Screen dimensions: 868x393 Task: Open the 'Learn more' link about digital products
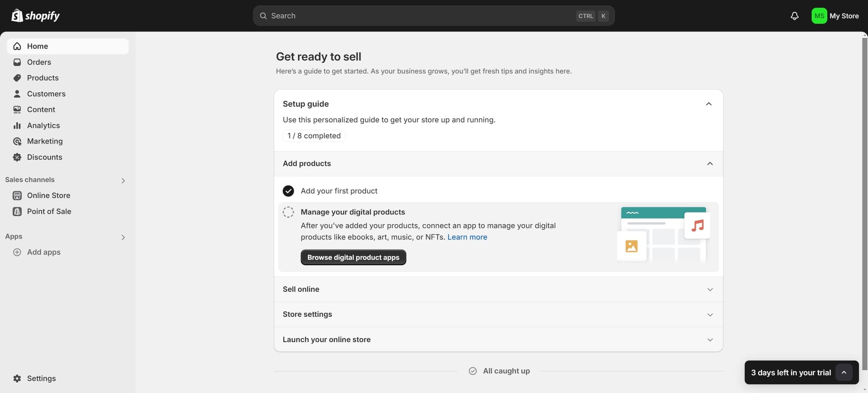tap(467, 237)
